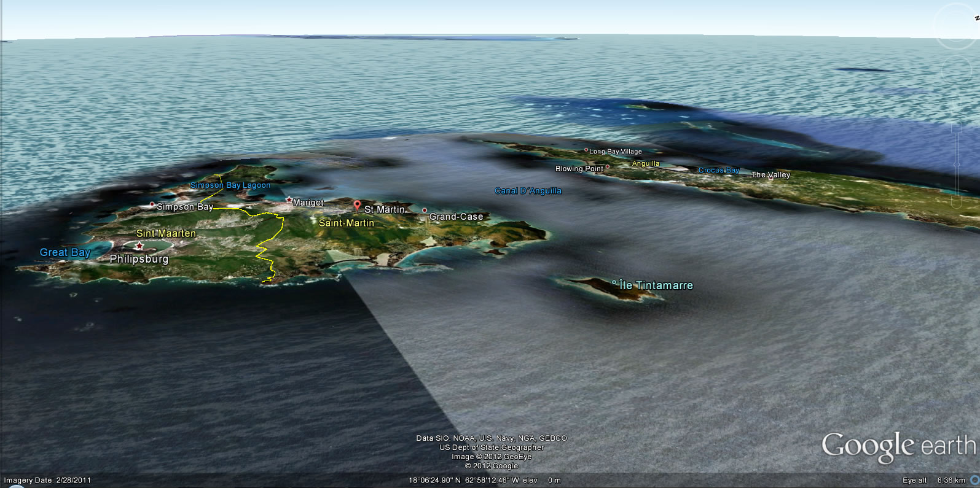Click the zoom slider handle
Image resolution: width=980 pixels, height=488 pixels.
pos(957,163)
